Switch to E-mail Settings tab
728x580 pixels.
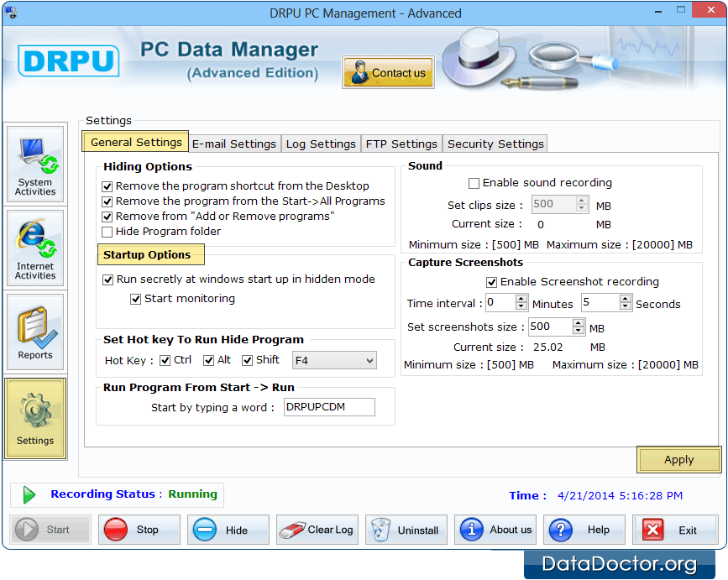pos(234,144)
